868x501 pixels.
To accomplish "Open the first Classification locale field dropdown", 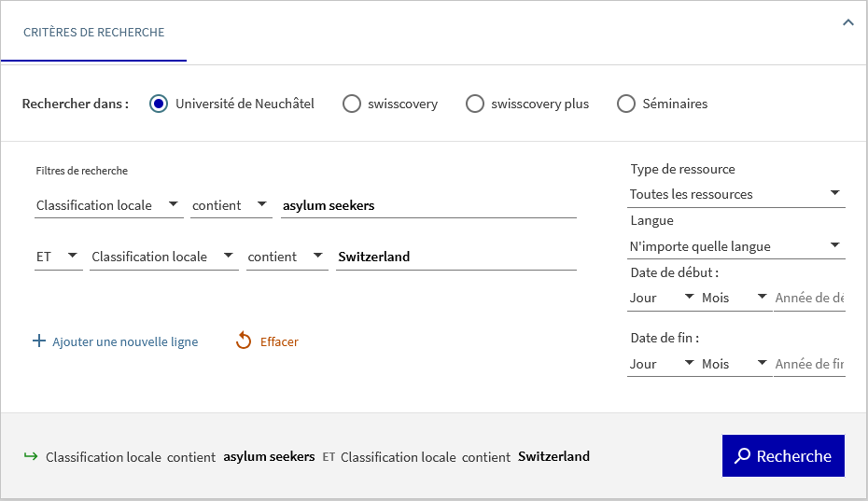I will (108, 205).
